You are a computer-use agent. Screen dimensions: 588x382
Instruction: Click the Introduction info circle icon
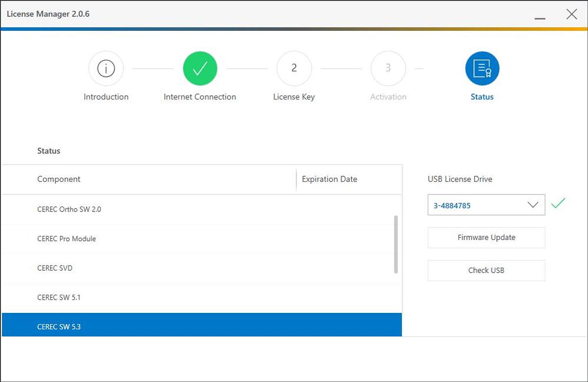pos(106,69)
